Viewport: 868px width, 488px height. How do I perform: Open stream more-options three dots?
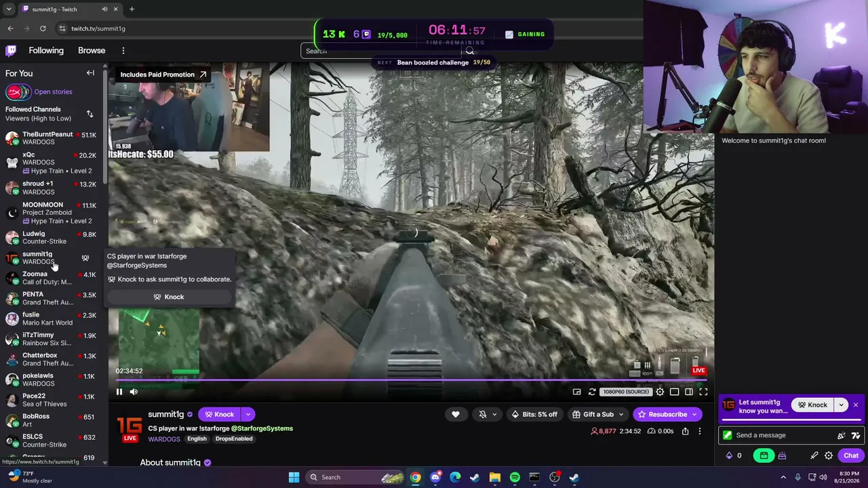[x=700, y=431]
